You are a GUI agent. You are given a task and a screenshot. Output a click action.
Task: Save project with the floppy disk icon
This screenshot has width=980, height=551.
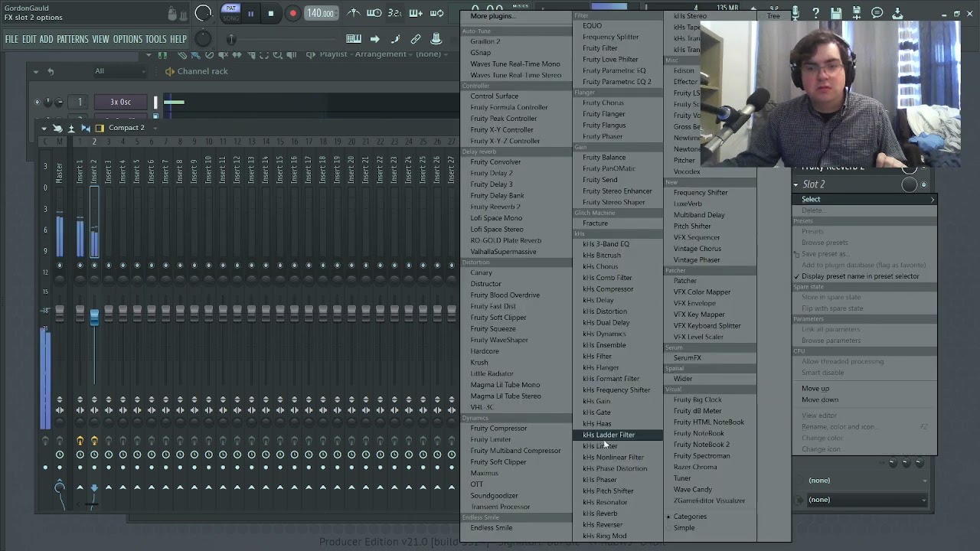tap(836, 13)
